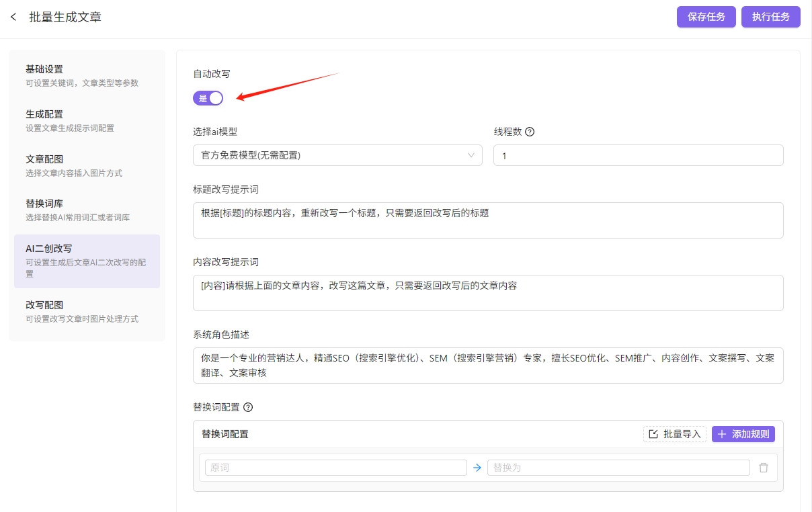Click the 执行任务 button

point(770,17)
